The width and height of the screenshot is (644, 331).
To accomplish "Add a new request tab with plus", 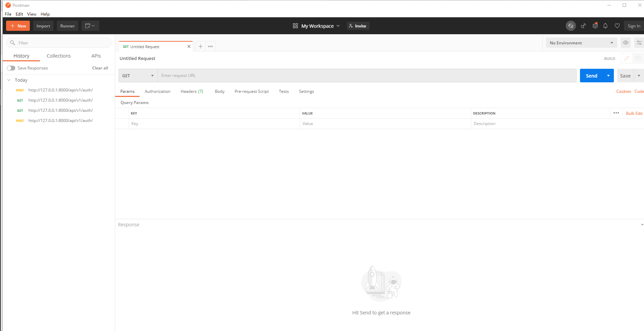I will 201,46.
